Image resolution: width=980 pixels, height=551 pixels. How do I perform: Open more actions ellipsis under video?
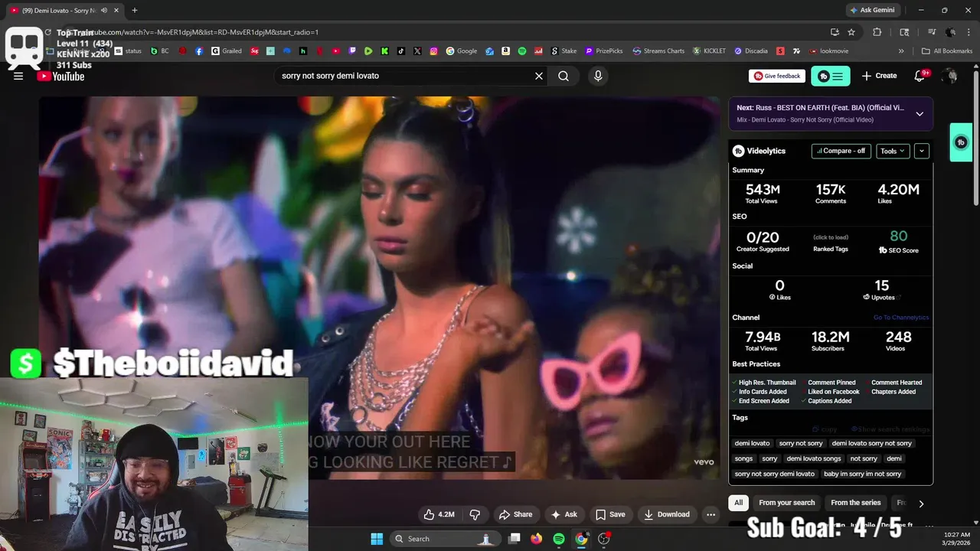coord(711,514)
